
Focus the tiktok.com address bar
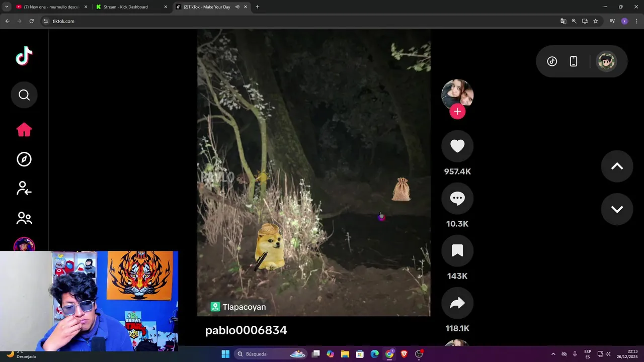coord(302,21)
